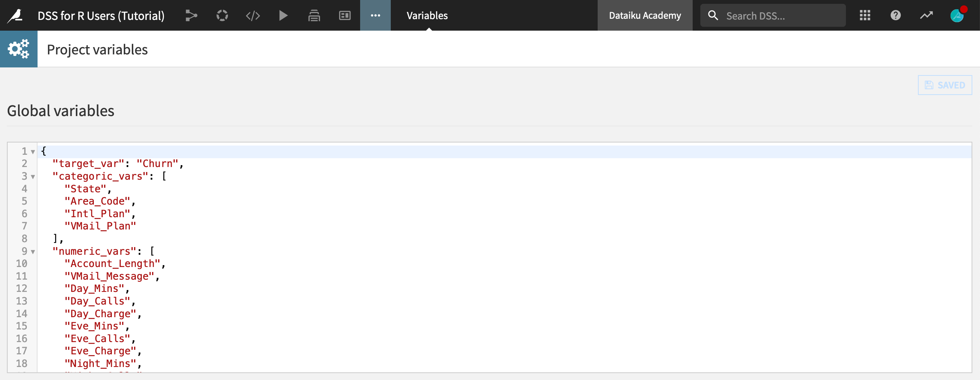Click the Project variables title

click(x=97, y=50)
